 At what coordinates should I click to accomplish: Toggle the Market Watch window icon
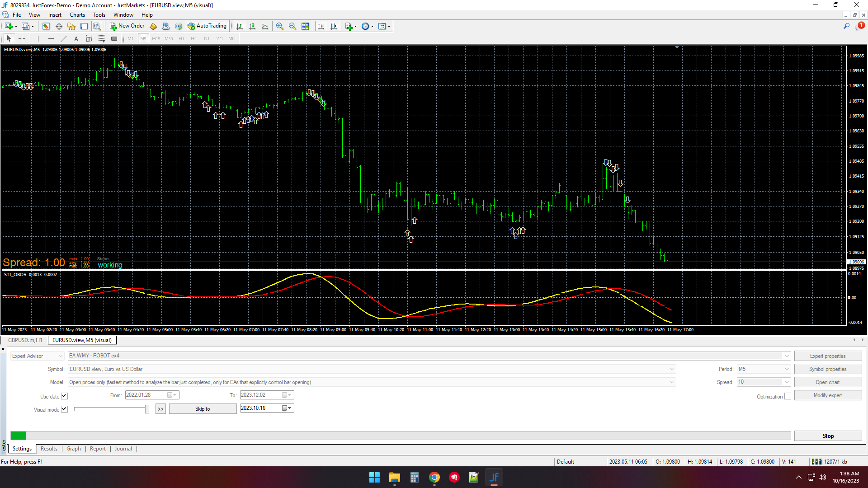pyautogui.click(x=46, y=26)
